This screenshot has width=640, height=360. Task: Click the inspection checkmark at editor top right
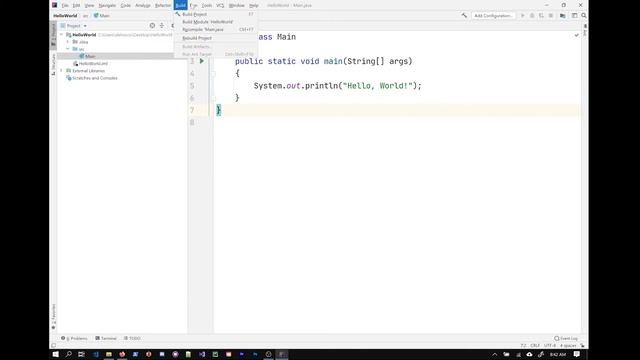pos(576,36)
